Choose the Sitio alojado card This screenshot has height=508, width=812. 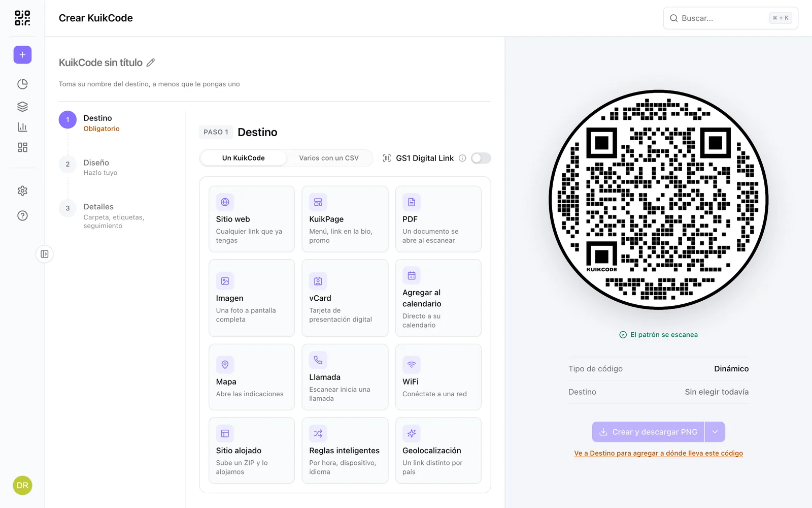click(252, 451)
